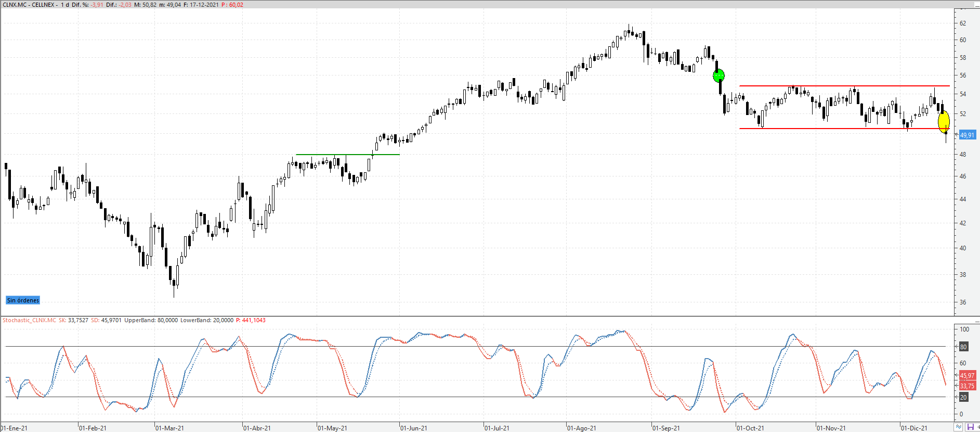Click the 'UpperBand: 80,0000' text
Viewport: 980px width, 432px height.
point(151,320)
